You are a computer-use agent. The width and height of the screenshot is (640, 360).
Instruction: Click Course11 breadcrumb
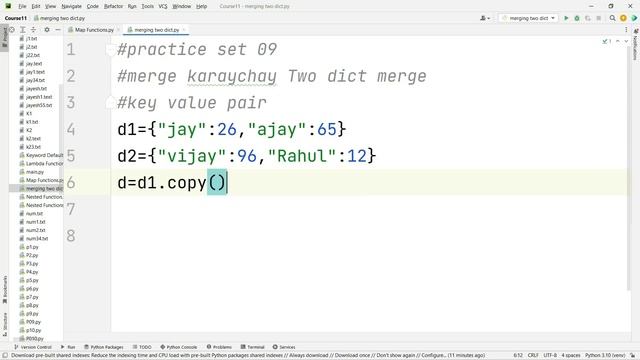click(16, 18)
